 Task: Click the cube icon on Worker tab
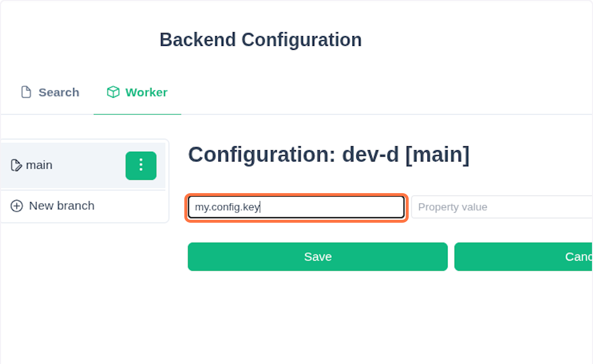113,92
